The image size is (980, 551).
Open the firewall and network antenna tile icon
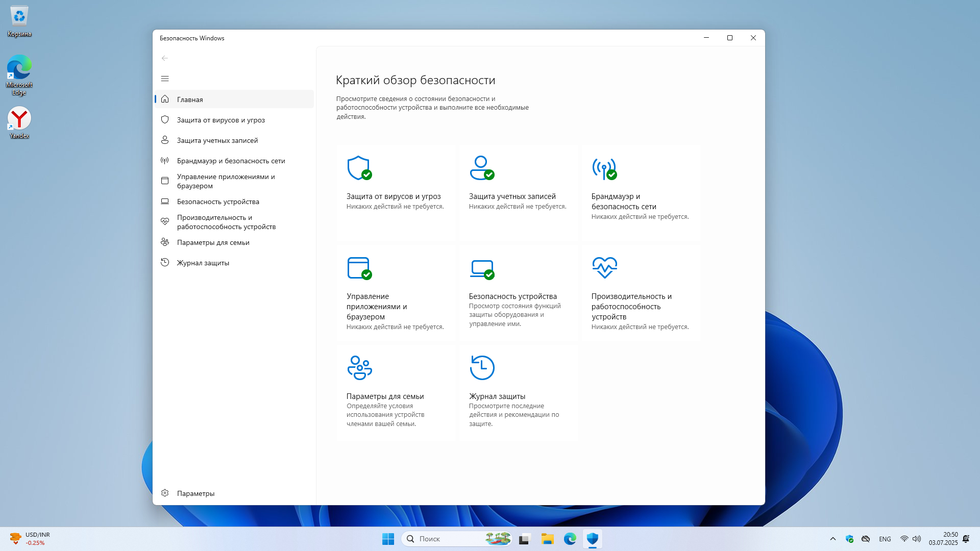(604, 168)
